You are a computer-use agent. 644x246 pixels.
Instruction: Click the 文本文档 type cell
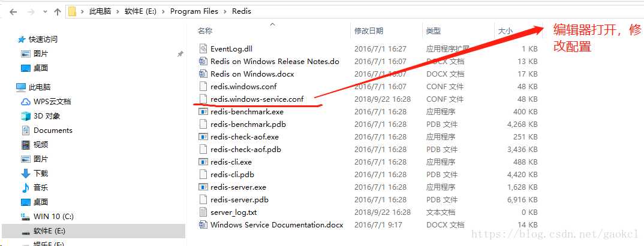[x=441, y=212]
